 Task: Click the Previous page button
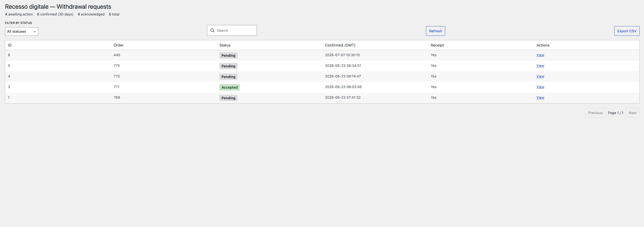[595, 113]
